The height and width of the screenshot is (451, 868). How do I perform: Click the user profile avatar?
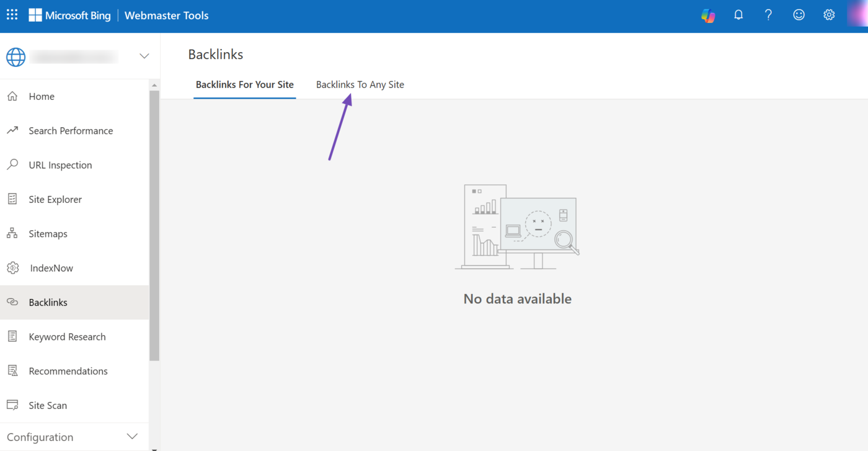858,15
